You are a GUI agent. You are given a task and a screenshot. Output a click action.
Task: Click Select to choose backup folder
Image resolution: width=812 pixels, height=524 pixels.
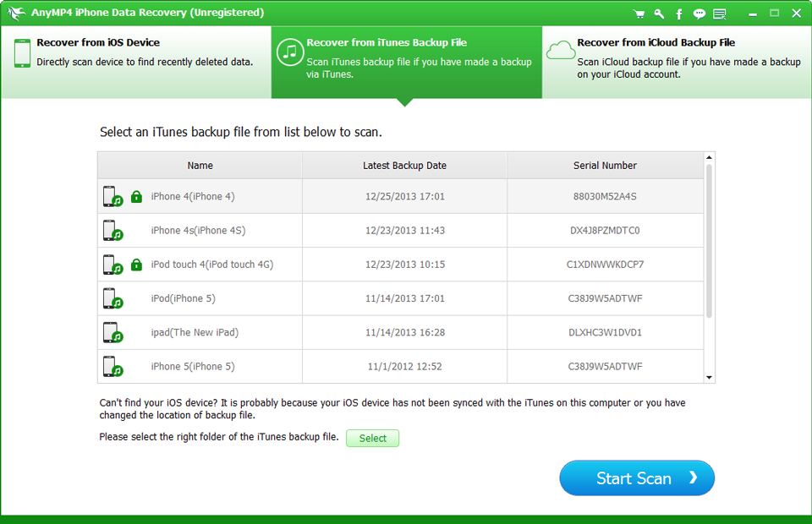(x=372, y=439)
